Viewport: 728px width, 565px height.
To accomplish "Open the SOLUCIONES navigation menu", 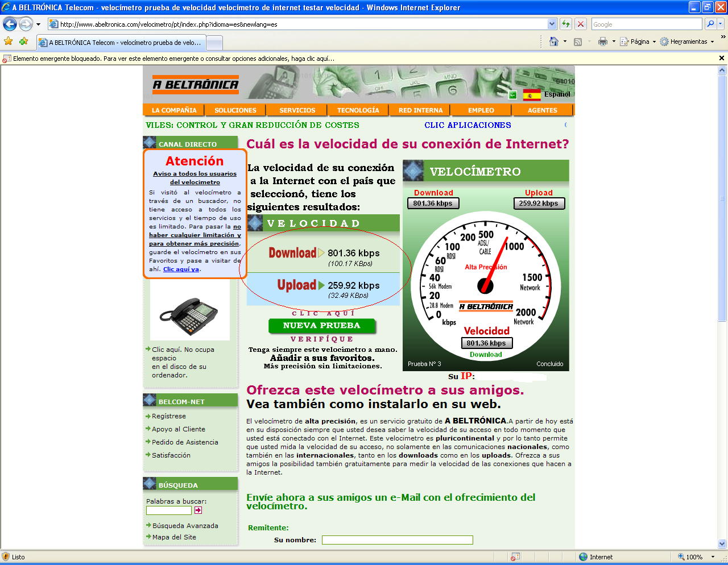I will click(x=235, y=110).
